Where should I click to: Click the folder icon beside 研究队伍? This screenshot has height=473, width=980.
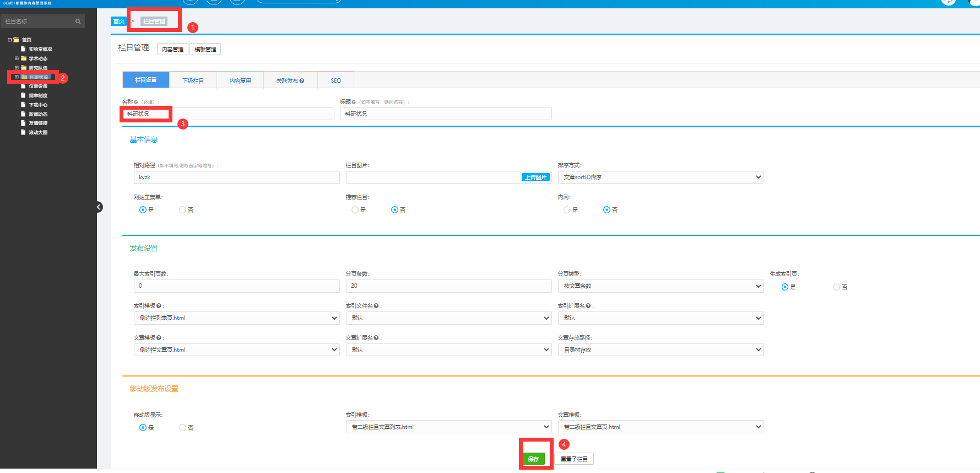tap(24, 68)
